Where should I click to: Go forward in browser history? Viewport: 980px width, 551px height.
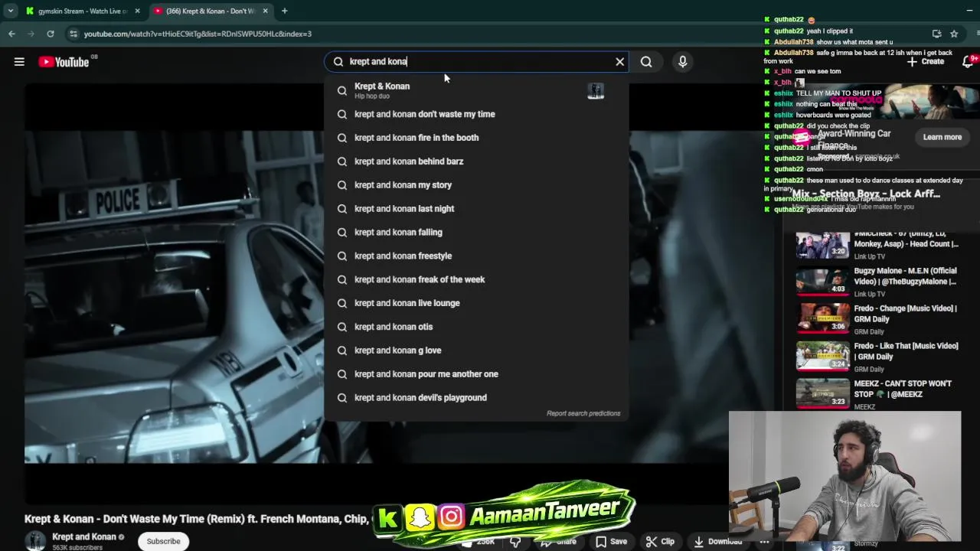(x=31, y=34)
